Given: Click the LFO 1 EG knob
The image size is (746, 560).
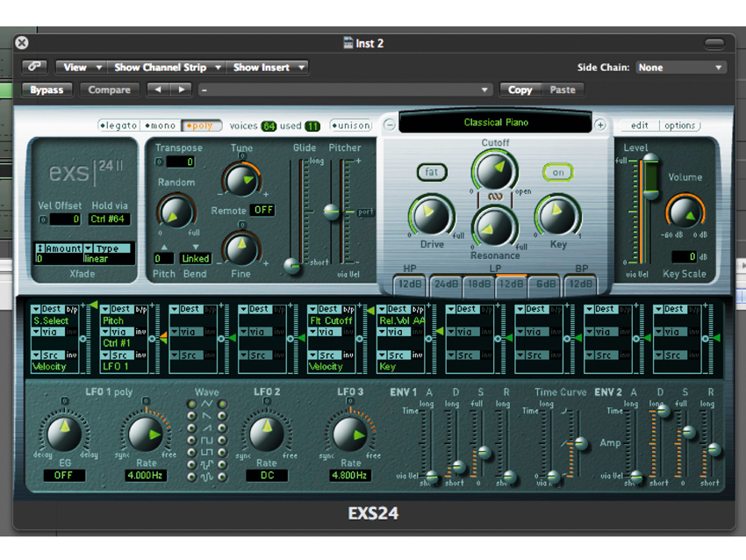Looking at the screenshot, I should click(64, 433).
